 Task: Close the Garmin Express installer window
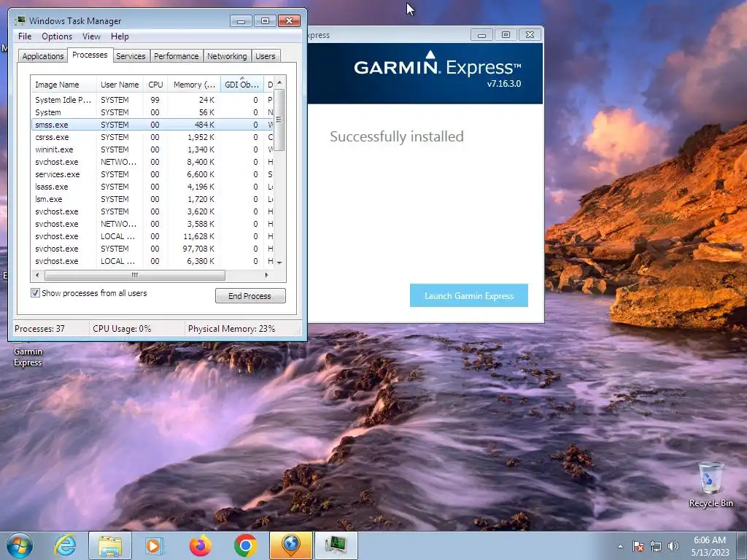point(530,35)
